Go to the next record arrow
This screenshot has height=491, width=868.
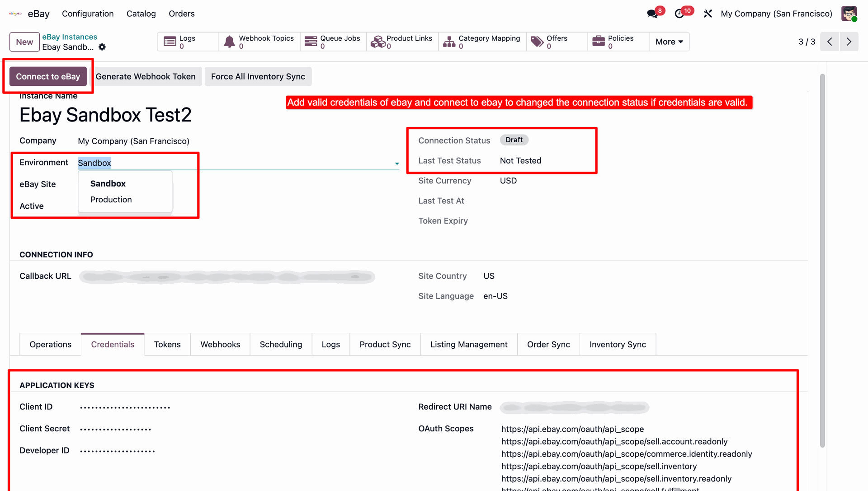coord(849,42)
